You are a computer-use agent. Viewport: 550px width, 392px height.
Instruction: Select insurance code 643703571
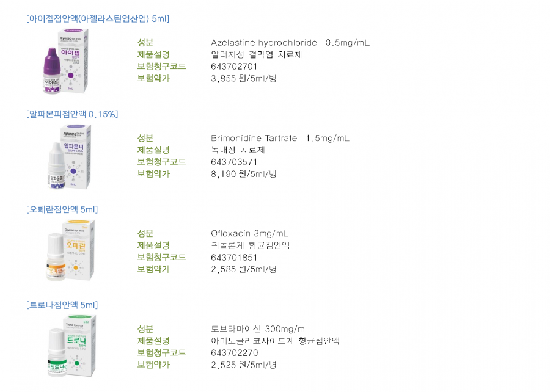click(x=234, y=162)
